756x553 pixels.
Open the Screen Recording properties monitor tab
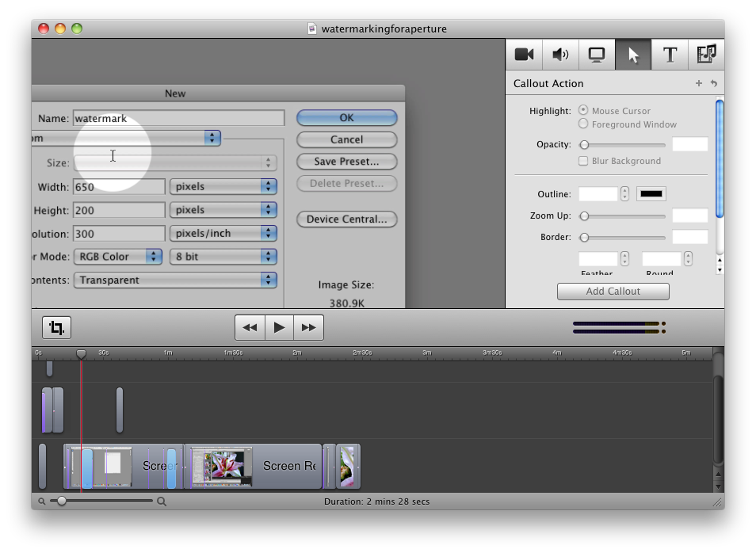[597, 55]
